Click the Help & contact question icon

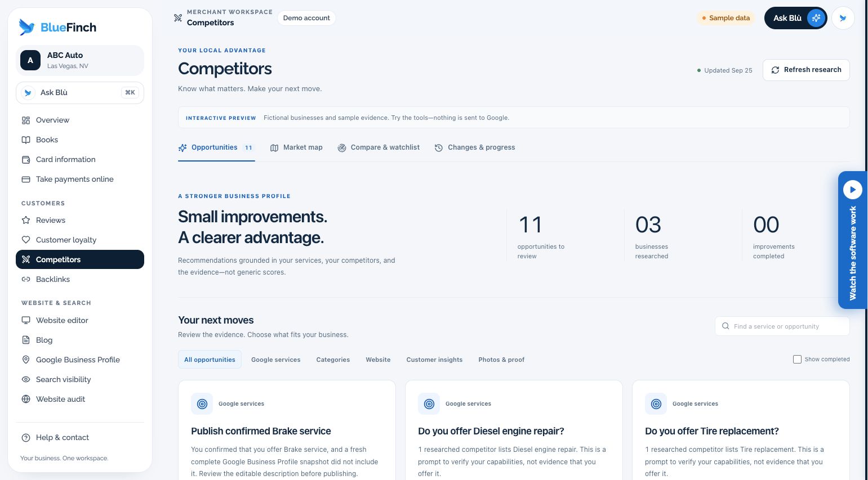[26, 438]
